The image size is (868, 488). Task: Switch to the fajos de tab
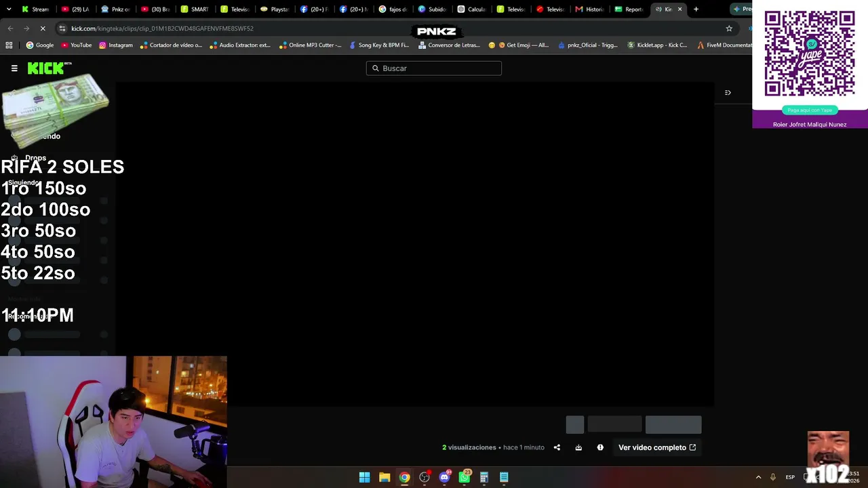[x=393, y=9]
